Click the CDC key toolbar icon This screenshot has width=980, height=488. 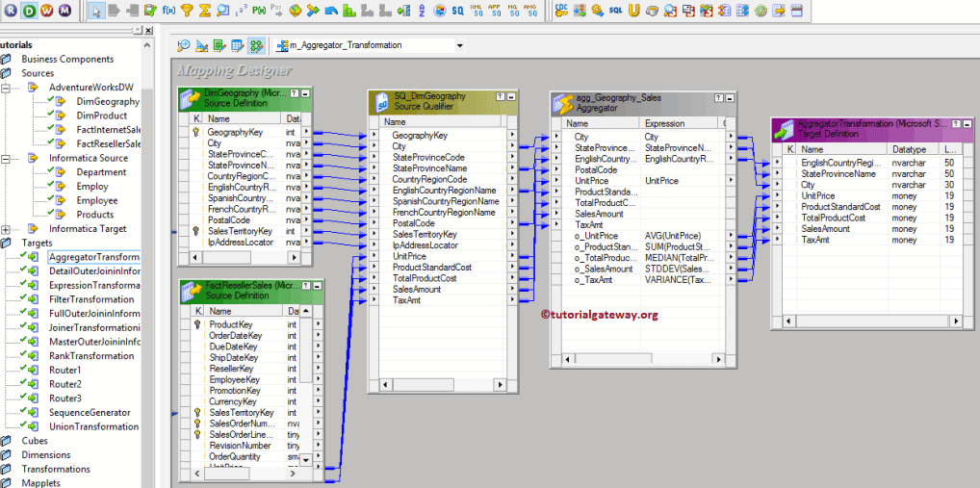(x=561, y=10)
